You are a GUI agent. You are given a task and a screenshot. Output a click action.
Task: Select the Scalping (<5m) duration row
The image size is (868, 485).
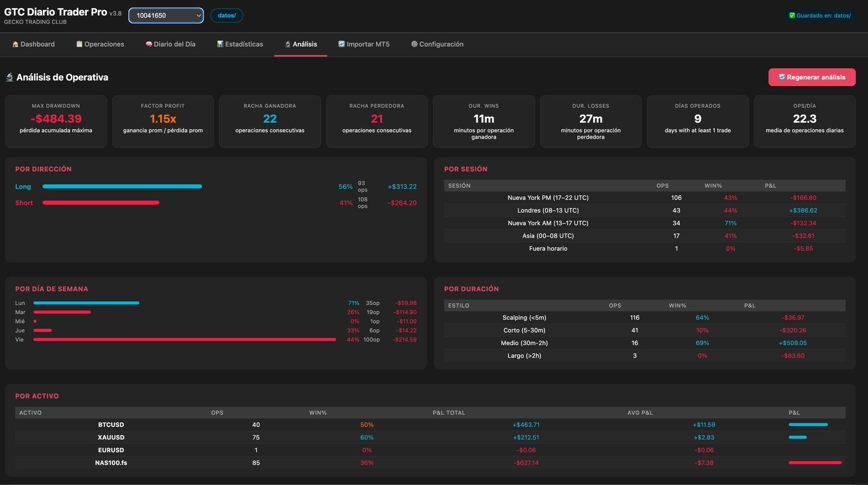[644, 318]
